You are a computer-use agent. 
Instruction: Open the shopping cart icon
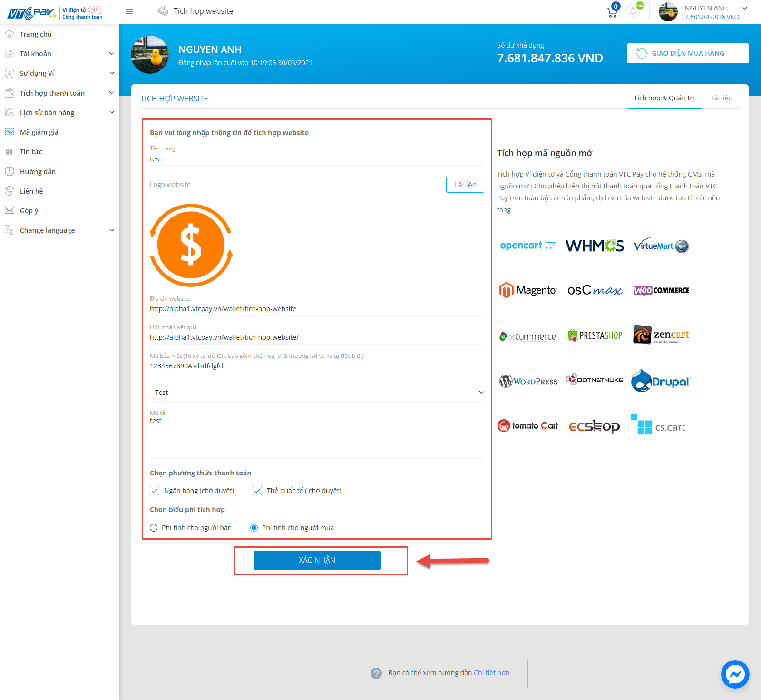tap(613, 11)
